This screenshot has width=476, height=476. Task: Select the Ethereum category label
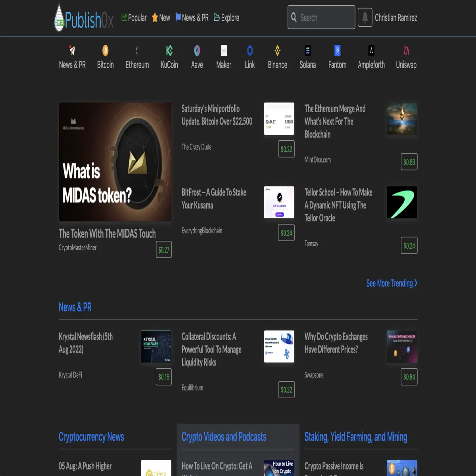pos(137,65)
